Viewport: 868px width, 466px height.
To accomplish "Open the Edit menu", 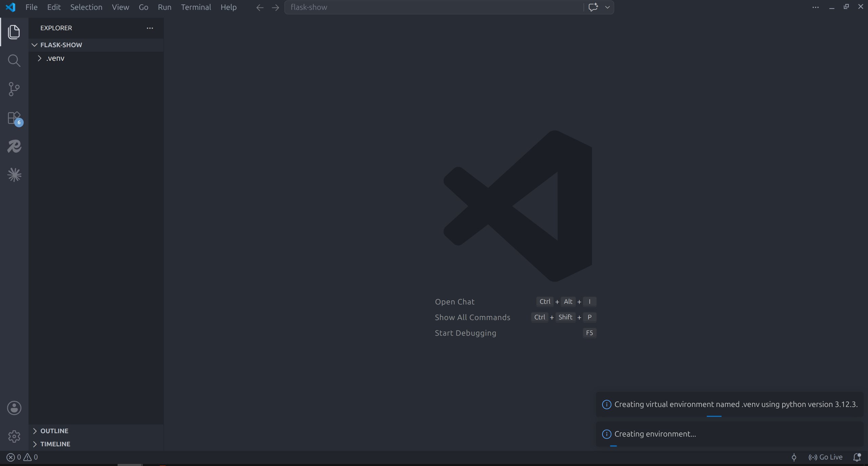I will [54, 7].
